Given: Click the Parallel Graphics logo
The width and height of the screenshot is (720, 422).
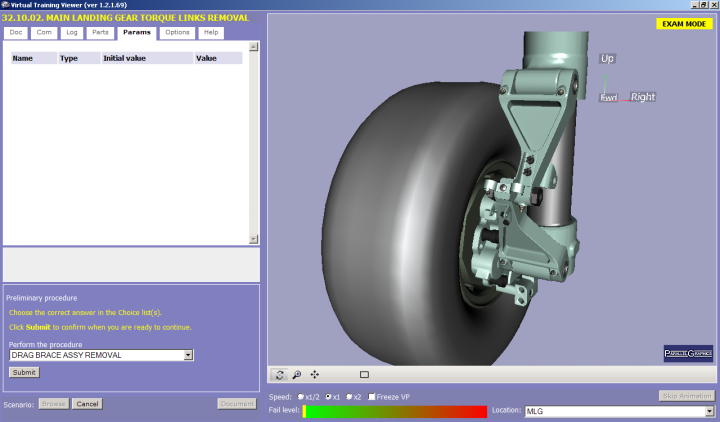Looking at the screenshot, I should 688,353.
